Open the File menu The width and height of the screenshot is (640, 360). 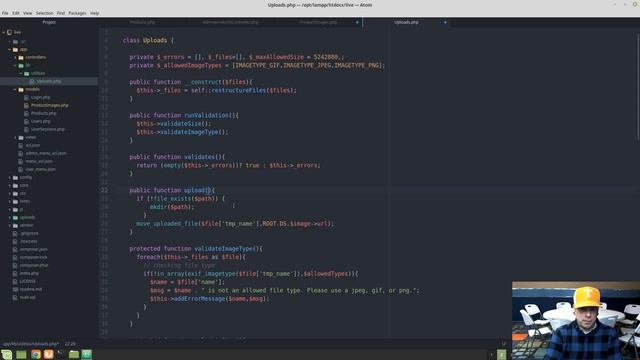coord(5,13)
